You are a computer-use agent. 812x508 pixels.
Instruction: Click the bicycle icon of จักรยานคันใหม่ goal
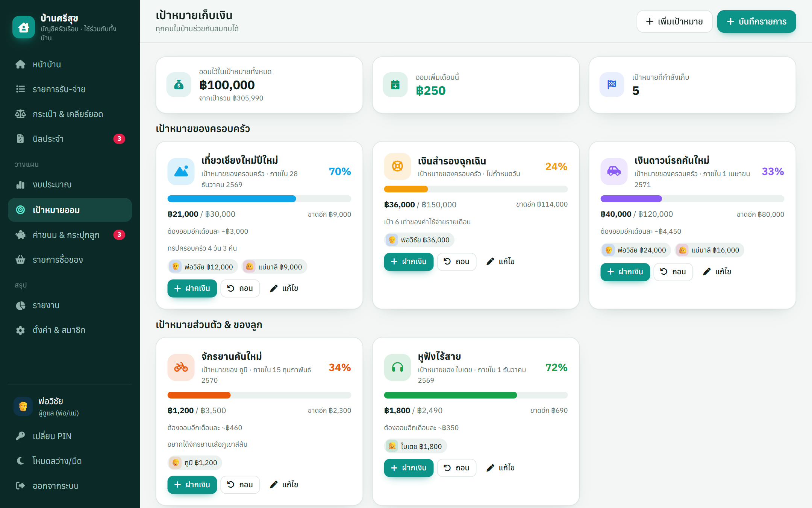(181, 368)
